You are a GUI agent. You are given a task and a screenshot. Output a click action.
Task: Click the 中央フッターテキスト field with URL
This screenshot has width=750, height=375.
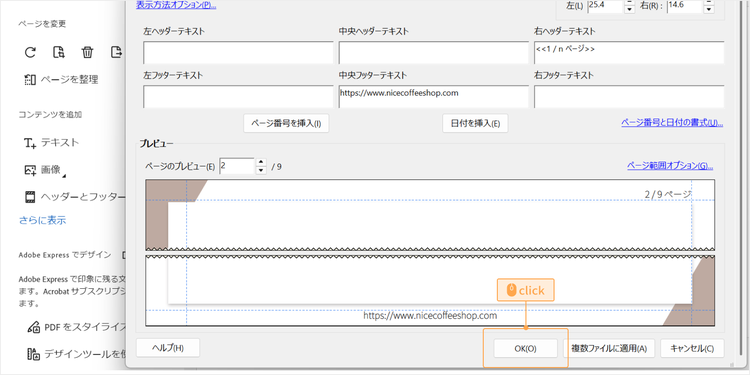click(434, 97)
